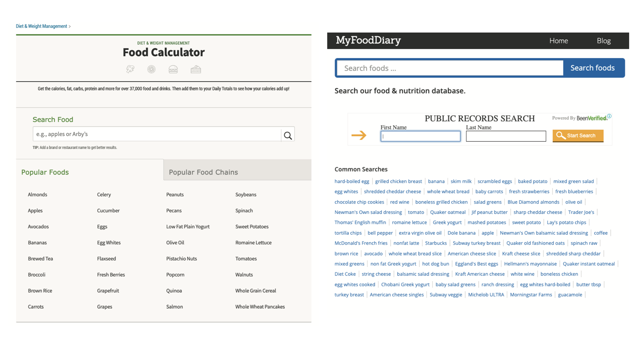Select Peanuts from Popular Foods
The height and width of the screenshot is (347, 644).
pyautogui.click(x=175, y=195)
